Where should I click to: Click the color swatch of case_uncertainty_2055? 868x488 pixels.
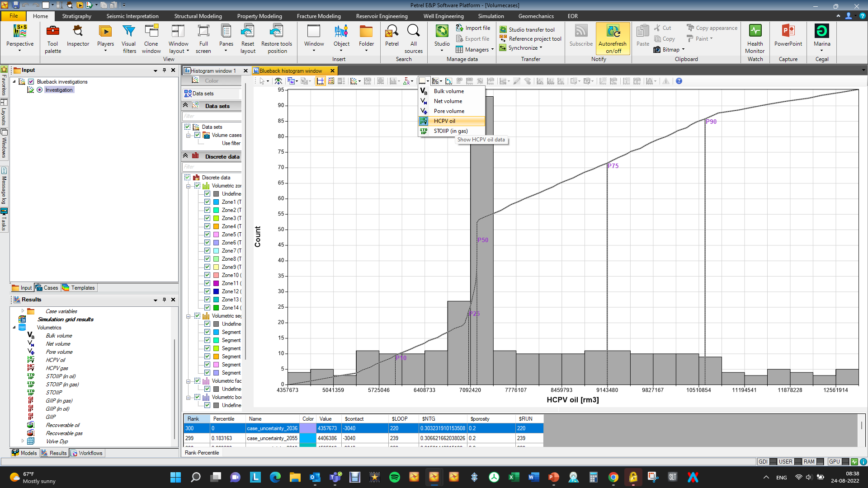click(308, 438)
